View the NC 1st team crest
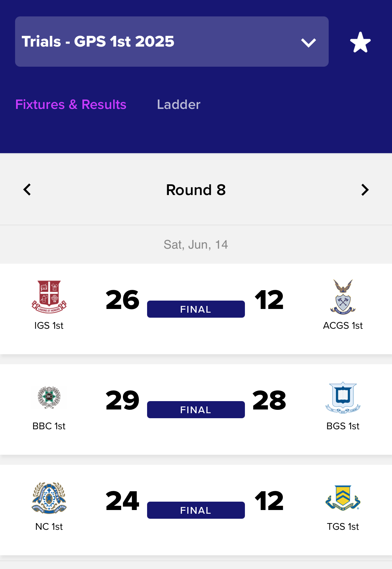392x569 pixels. point(49,498)
